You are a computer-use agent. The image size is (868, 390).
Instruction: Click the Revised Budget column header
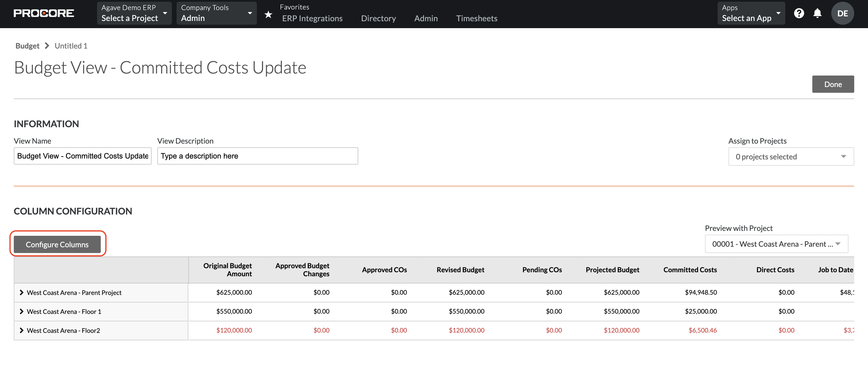tap(460, 269)
